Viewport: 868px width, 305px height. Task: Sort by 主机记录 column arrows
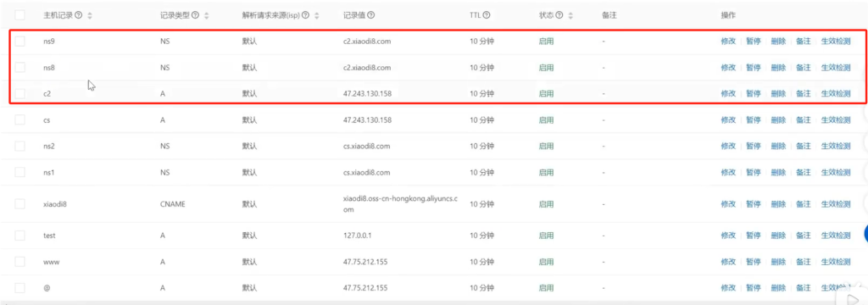pos(90,15)
